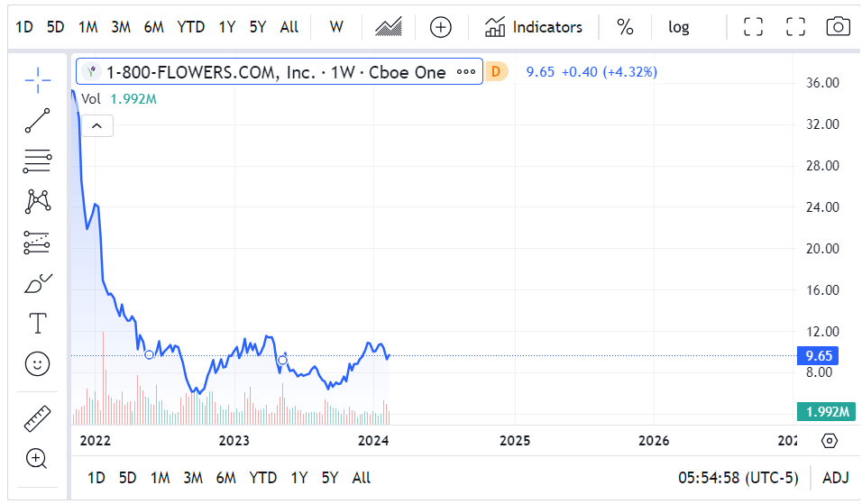Screen dimensions: 862x504
Task: Choose bottom 6M date range
Action: pyautogui.click(x=226, y=478)
